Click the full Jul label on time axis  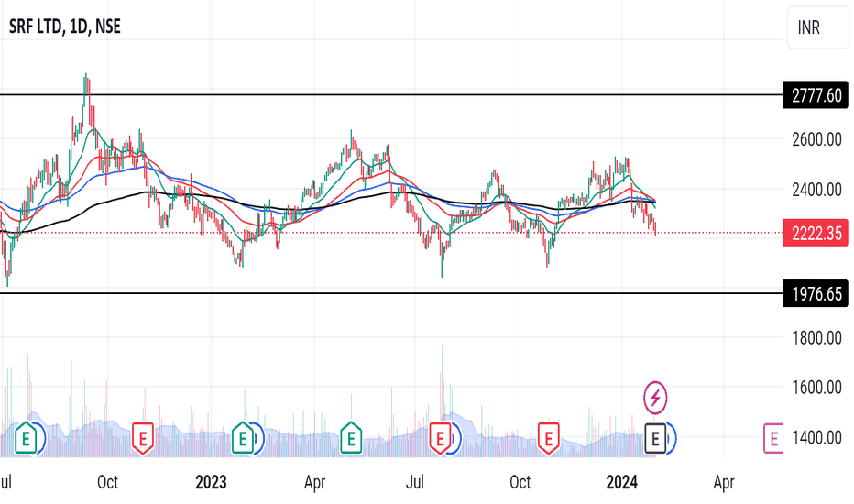click(x=415, y=482)
